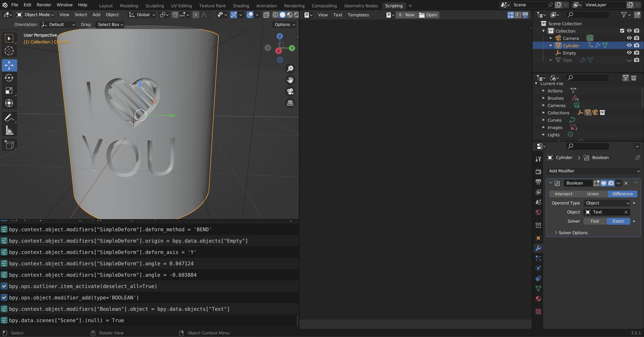Expand the Cylinder tree item
644x337 pixels.
point(551,45)
